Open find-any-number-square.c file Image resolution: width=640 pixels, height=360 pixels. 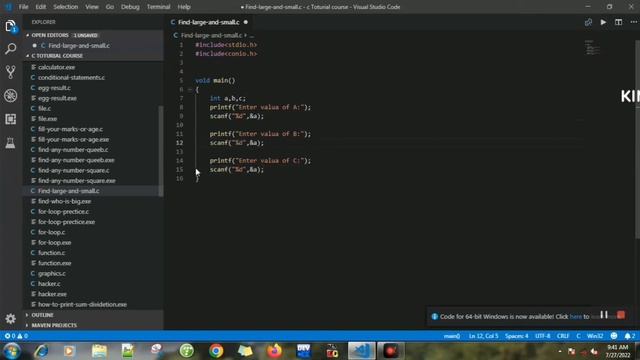click(73, 170)
